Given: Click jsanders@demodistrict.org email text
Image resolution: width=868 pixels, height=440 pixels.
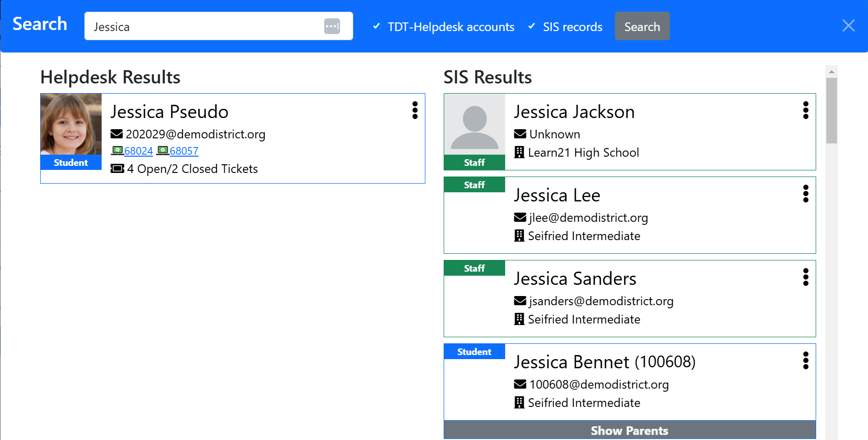Looking at the screenshot, I should 601,301.
